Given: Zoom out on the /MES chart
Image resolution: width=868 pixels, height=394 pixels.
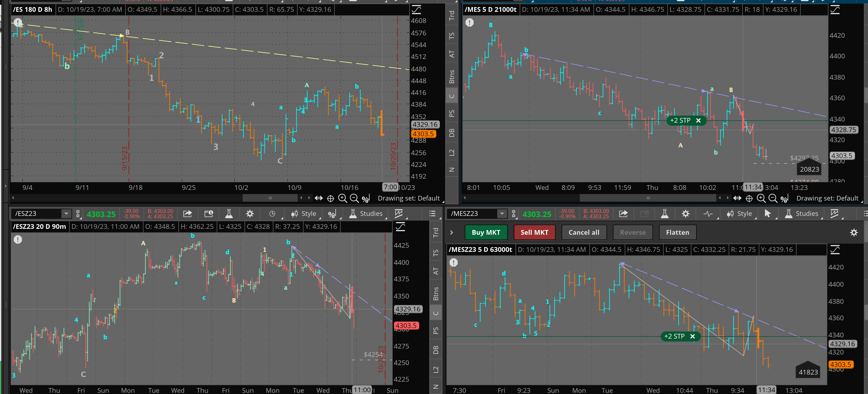Looking at the screenshot, I should coord(773,198).
